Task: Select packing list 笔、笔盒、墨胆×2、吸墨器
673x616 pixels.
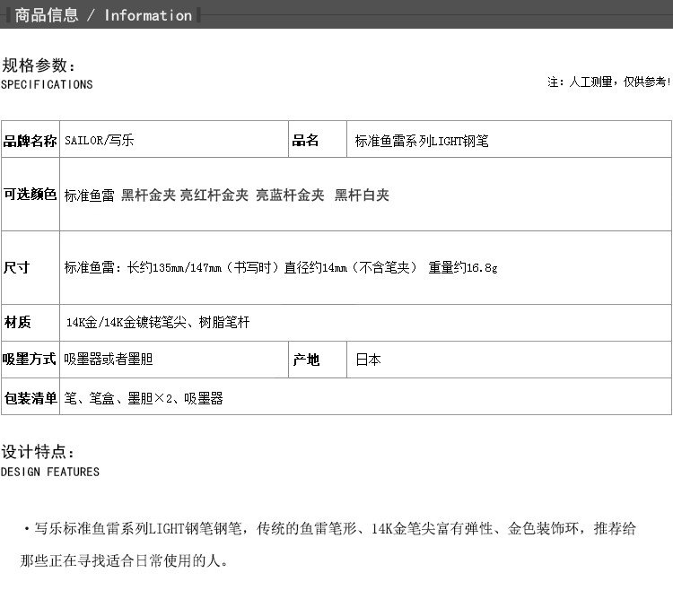Action: pyautogui.click(x=144, y=398)
